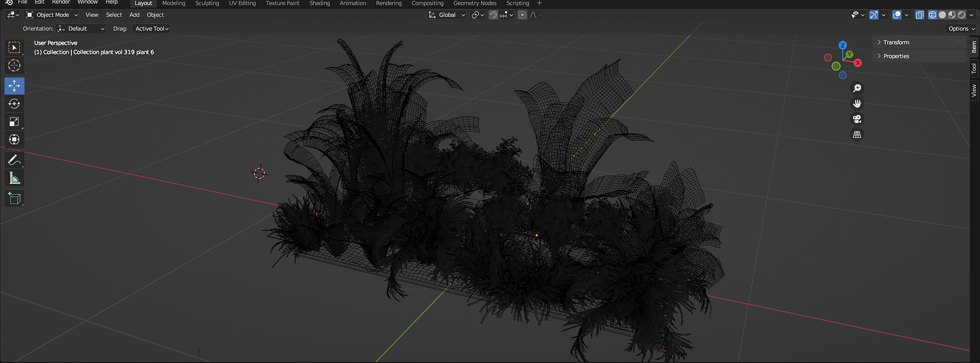The image size is (980, 363).
Task: Switch to Solid viewport shading
Action: pyautogui.click(x=942, y=15)
